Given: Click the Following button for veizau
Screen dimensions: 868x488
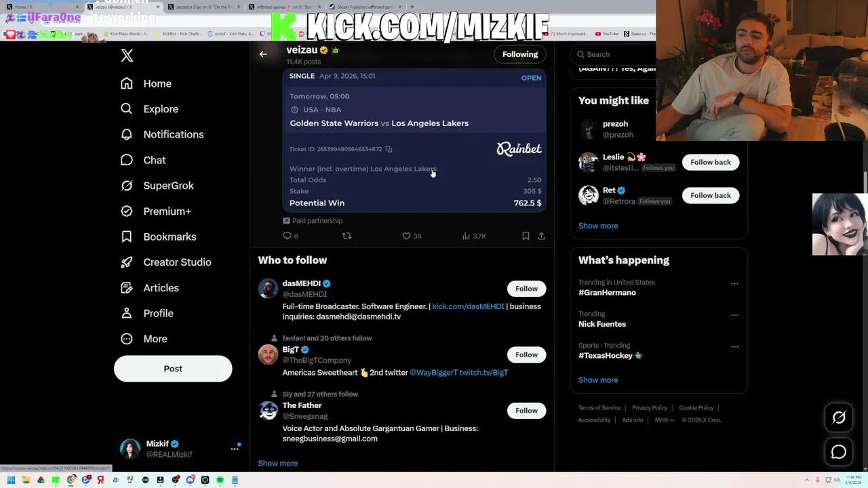Looking at the screenshot, I should (x=520, y=54).
